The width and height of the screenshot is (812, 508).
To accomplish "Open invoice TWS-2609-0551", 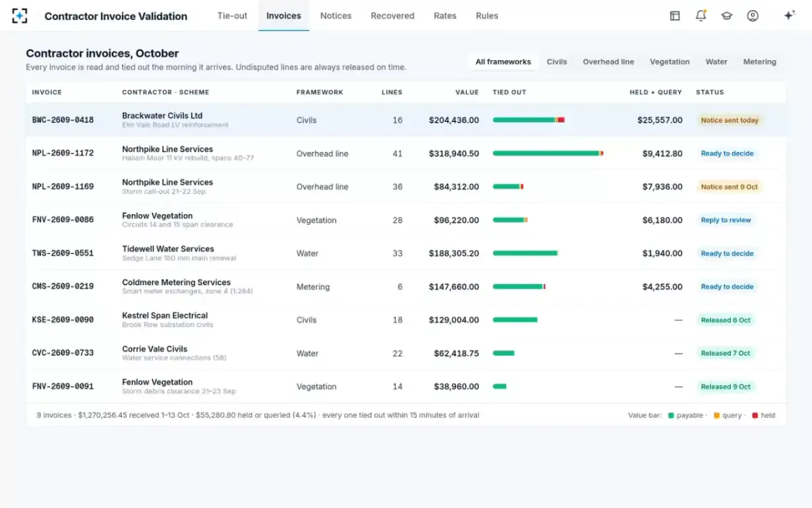I will [x=63, y=253].
